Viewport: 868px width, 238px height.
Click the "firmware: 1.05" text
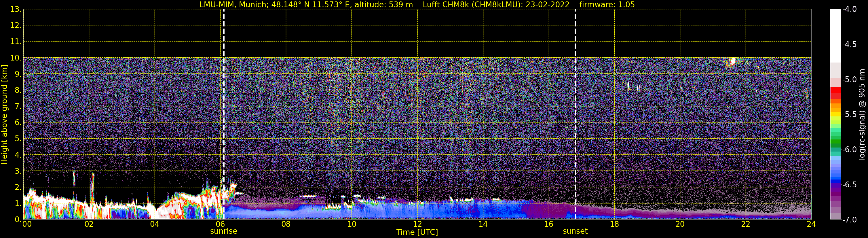[x=607, y=5]
